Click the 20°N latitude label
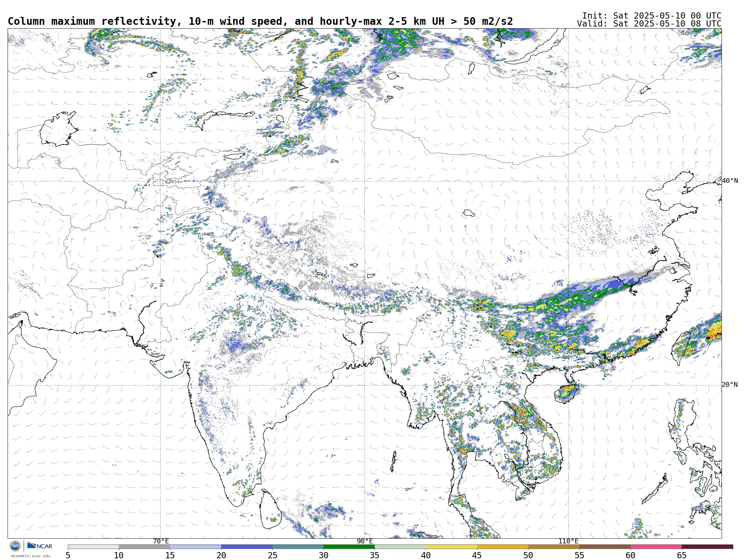 click(730, 385)
